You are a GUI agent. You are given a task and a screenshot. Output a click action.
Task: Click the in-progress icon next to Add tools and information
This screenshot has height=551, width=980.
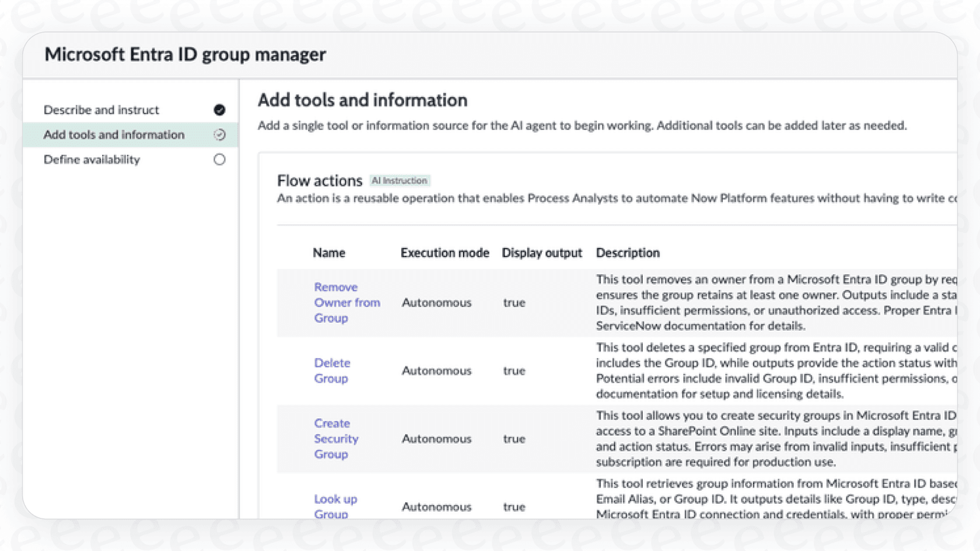tap(219, 135)
